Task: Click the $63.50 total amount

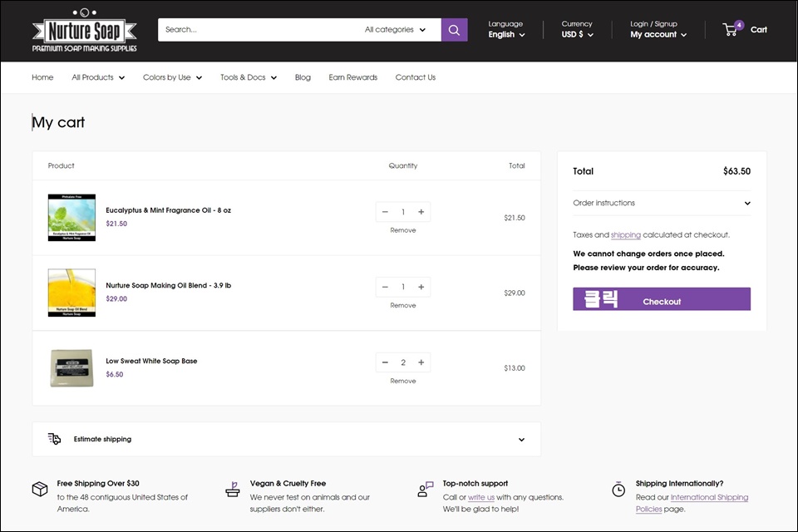Action: coord(737,171)
